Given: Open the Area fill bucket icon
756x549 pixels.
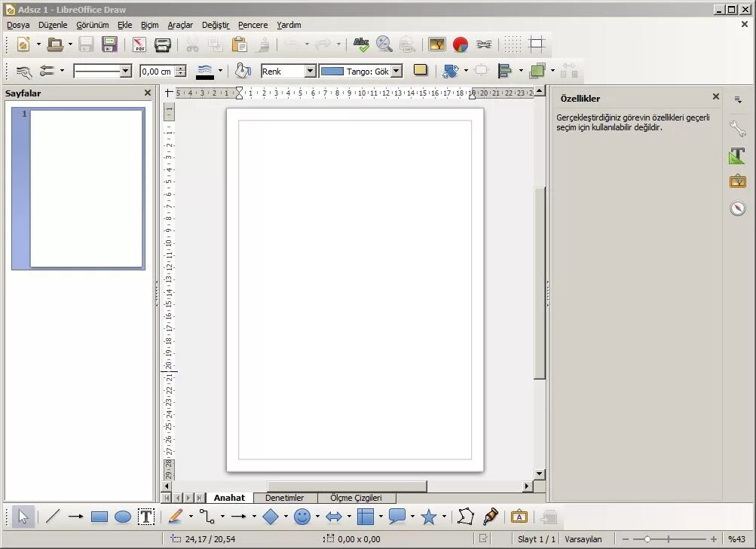Looking at the screenshot, I should pos(243,72).
